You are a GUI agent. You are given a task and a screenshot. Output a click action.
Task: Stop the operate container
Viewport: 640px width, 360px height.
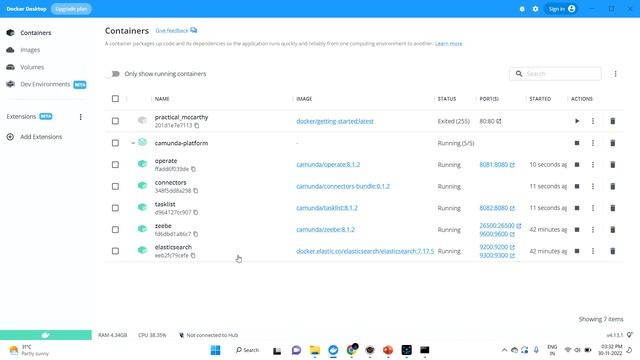(x=577, y=165)
